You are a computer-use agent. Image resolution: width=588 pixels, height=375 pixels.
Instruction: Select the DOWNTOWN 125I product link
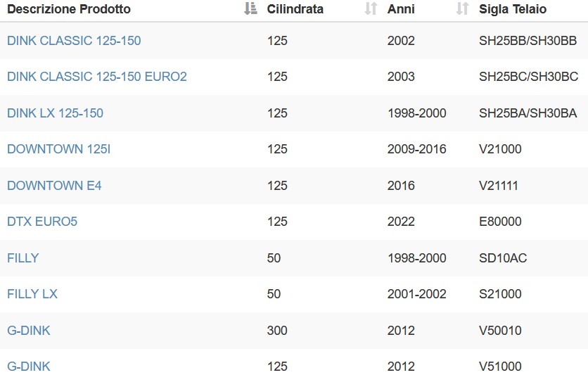(59, 149)
